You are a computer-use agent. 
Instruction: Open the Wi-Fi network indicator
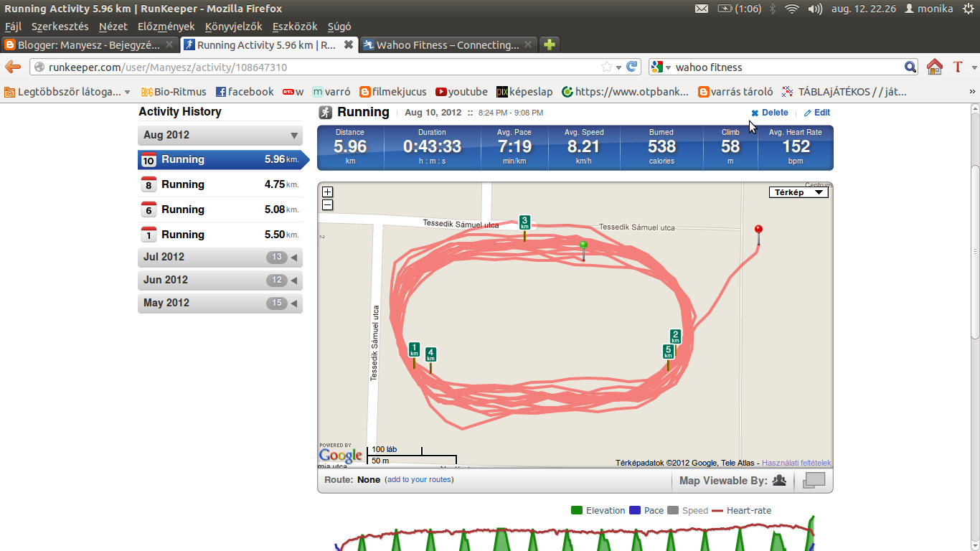point(792,9)
